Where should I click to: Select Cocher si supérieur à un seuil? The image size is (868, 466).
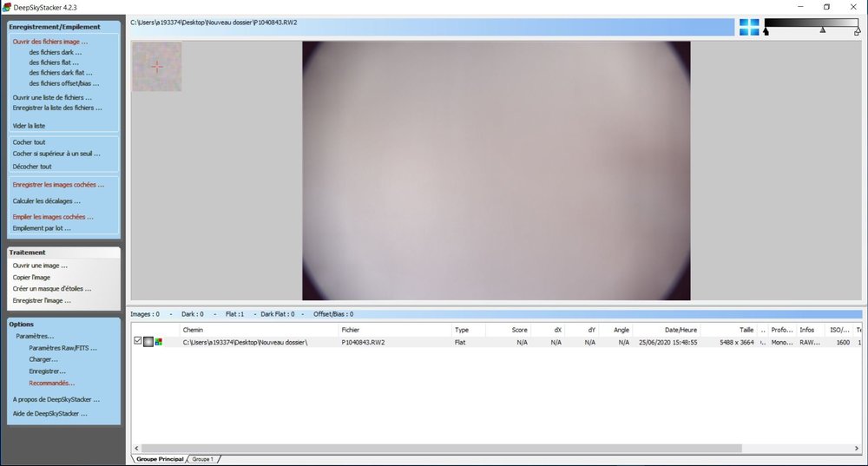pos(56,154)
